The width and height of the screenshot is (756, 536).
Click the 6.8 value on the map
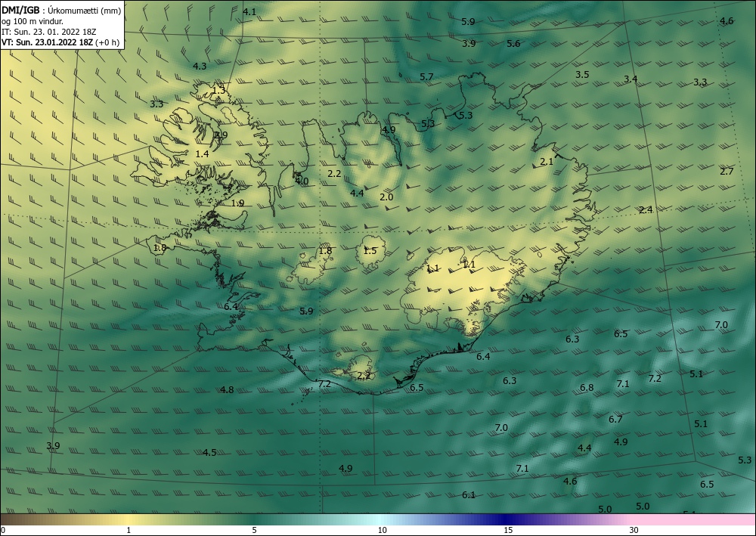pos(587,388)
